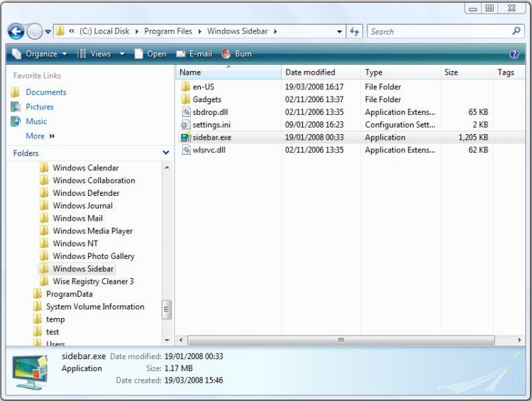Click Burn in the toolbar
Screen dimensions: 532x401
coord(236,54)
